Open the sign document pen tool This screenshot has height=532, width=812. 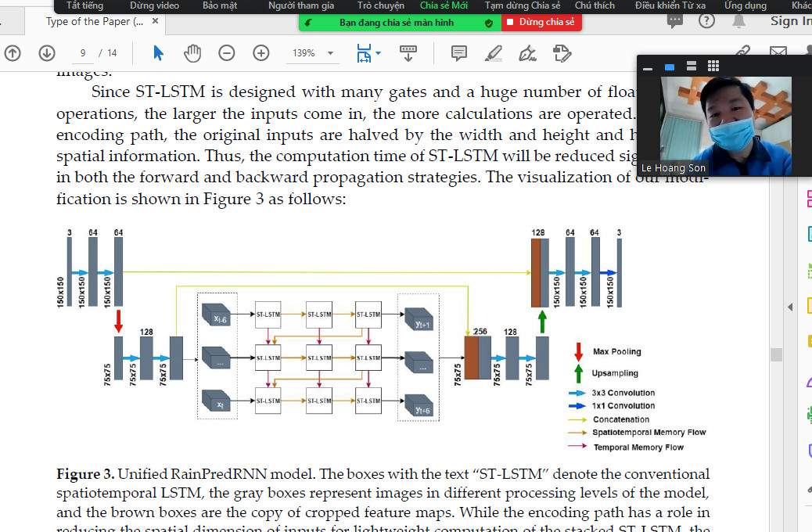pyautogui.click(x=528, y=53)
